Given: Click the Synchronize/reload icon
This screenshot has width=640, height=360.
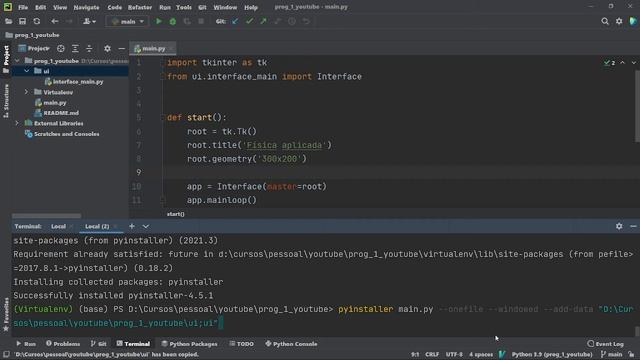Looking at the screenshot, I should (x=37, y=21).
